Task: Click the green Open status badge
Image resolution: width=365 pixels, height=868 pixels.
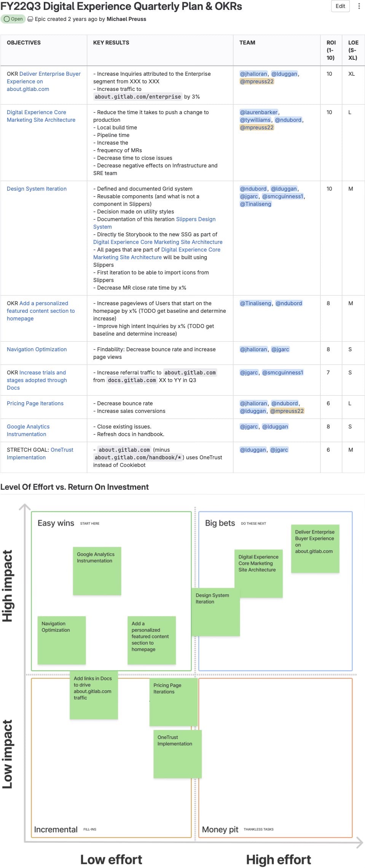Action: [13, 19]
